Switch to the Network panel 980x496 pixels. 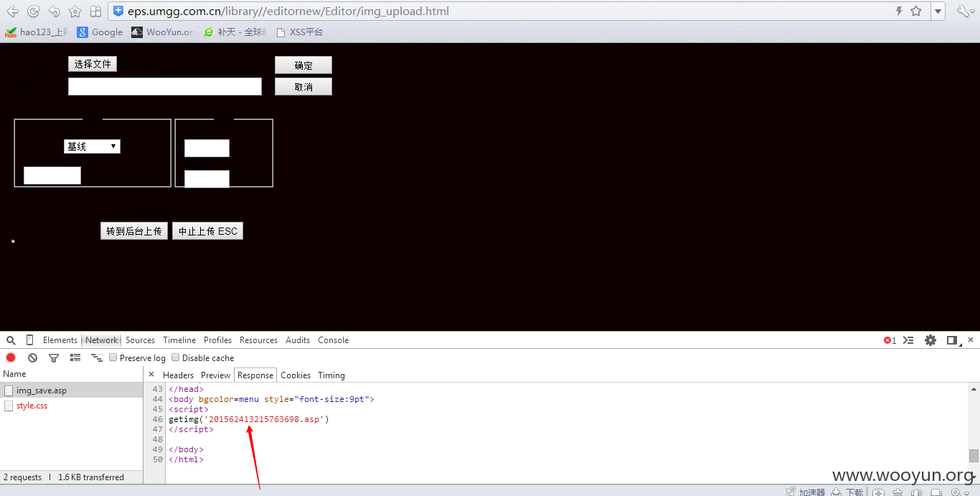101,340
